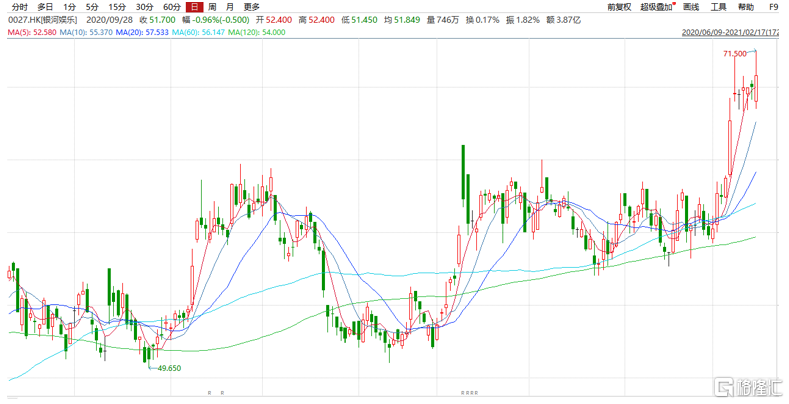The image size is (789, 404).
Task: Switch chart to 1分 interval
Action: (x=70, y=7)
